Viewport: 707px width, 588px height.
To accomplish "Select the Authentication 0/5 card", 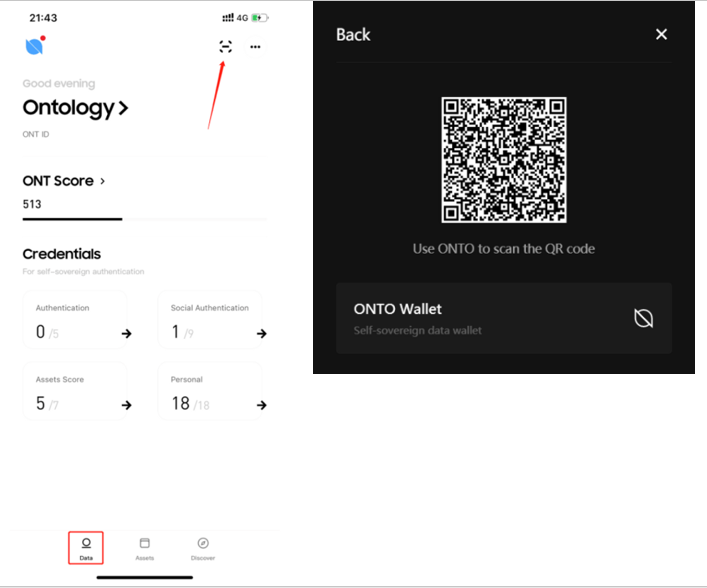I will pos(75,320).
